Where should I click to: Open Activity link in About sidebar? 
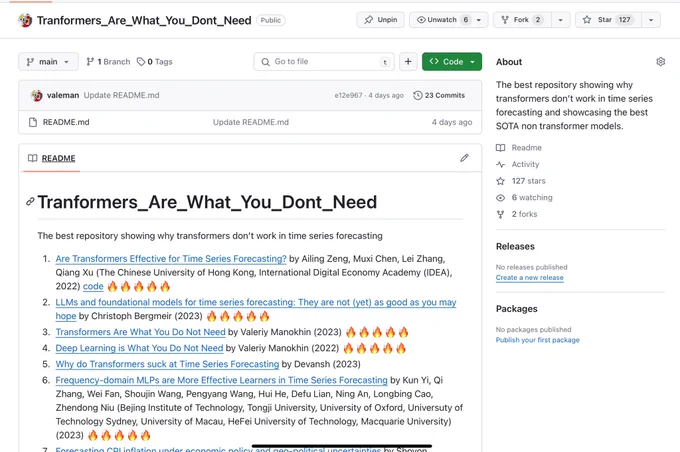coord(518,164)
